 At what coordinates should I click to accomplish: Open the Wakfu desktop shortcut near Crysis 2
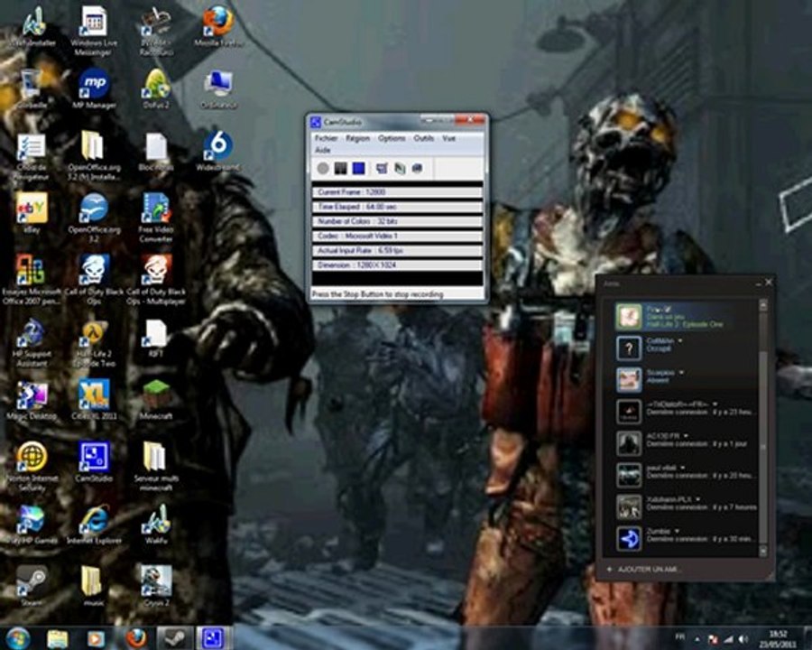pos(156,524)
